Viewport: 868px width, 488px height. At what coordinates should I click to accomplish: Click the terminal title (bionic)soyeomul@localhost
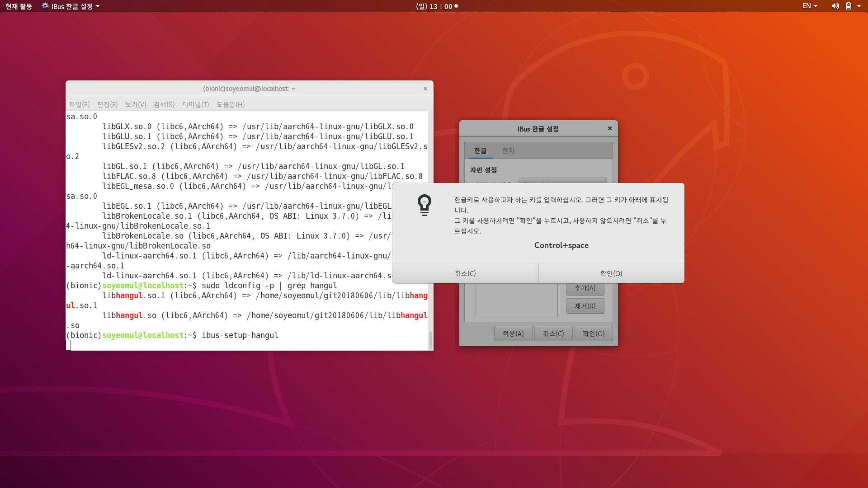249,89
